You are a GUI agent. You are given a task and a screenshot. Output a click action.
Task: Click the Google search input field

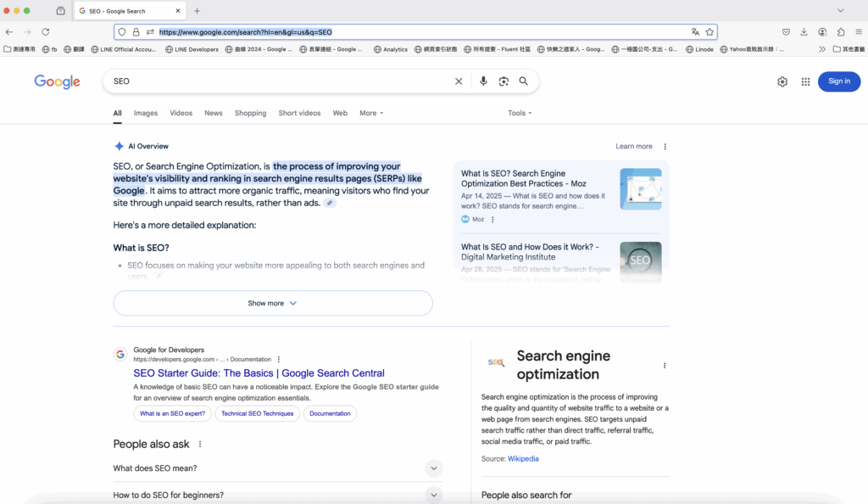(282, 81)
